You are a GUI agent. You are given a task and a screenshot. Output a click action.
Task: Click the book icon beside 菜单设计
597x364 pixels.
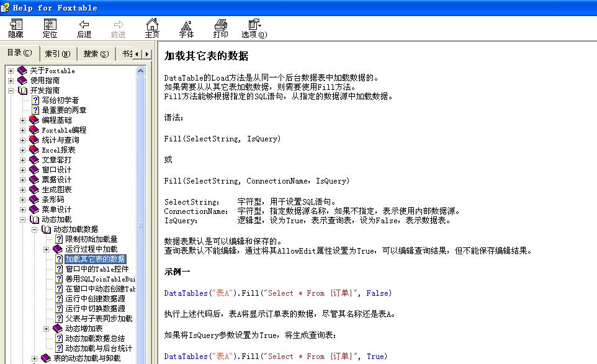pos(34,209)
